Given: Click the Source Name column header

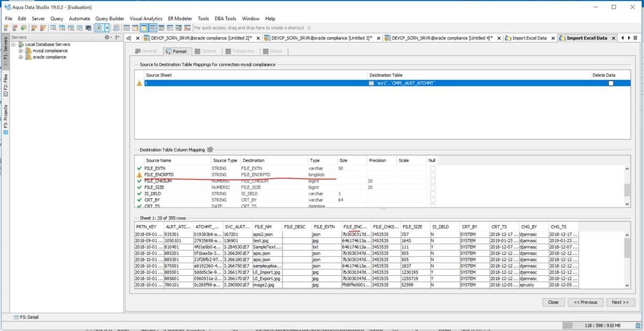Looking at the screenshot, I should 178,160.
